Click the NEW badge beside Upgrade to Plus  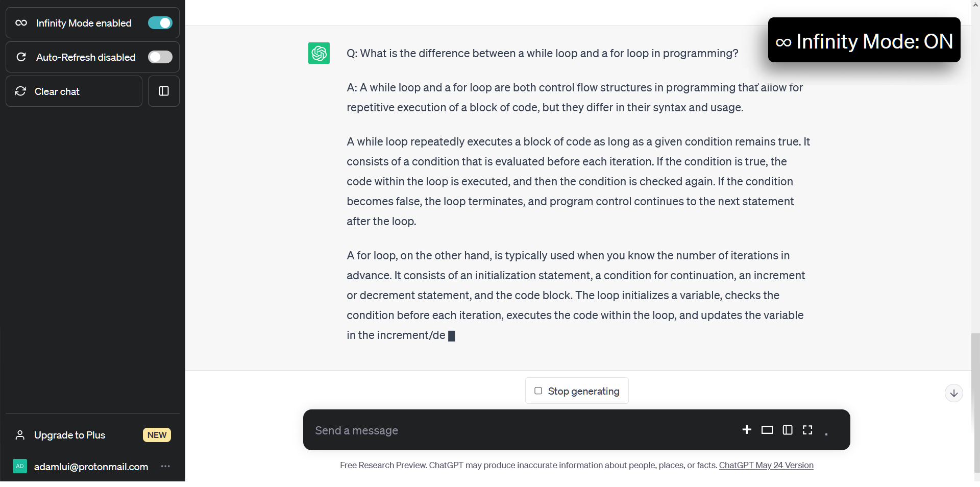(x=157, y=435)
